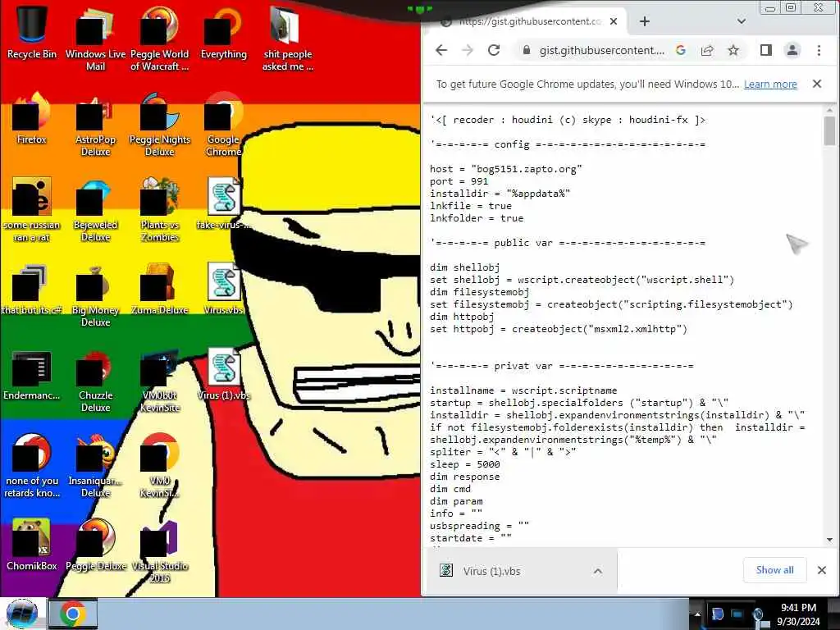This screenshot has height=630, width=840.
Task: Click Chrome taskbar button
Action: pos(73,614)
